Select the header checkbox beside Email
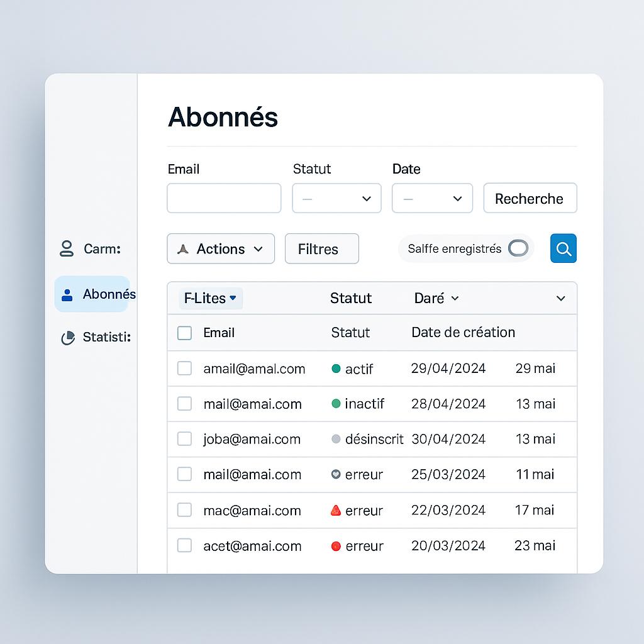The width and height of the screenshot is (644, 644). tap(184, 332)
